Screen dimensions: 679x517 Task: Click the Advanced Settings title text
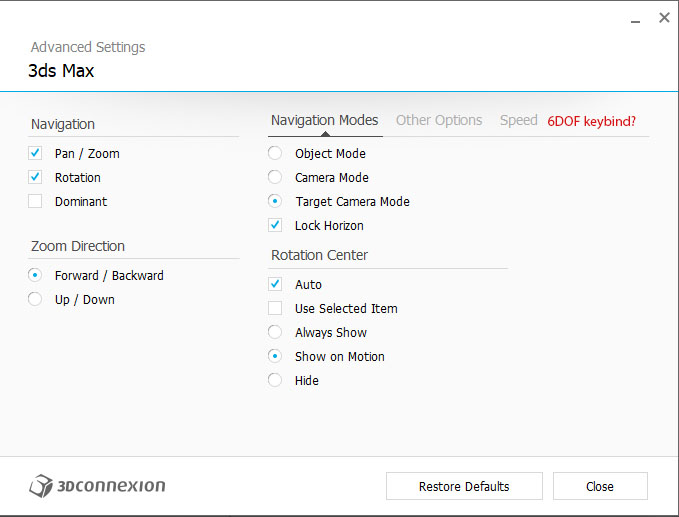coord(88,47)
